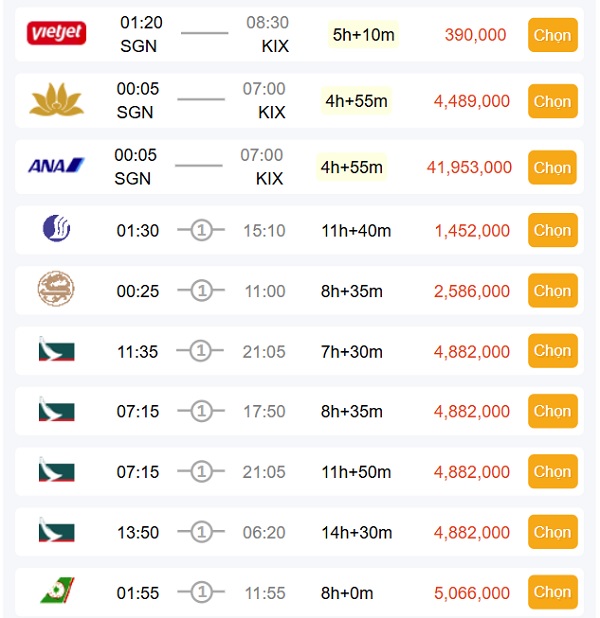
Task: Click the ANA airline logo
Action: [56, 166]
